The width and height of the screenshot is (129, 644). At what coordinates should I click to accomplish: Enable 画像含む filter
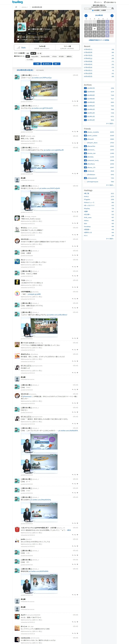pos(69,56)
